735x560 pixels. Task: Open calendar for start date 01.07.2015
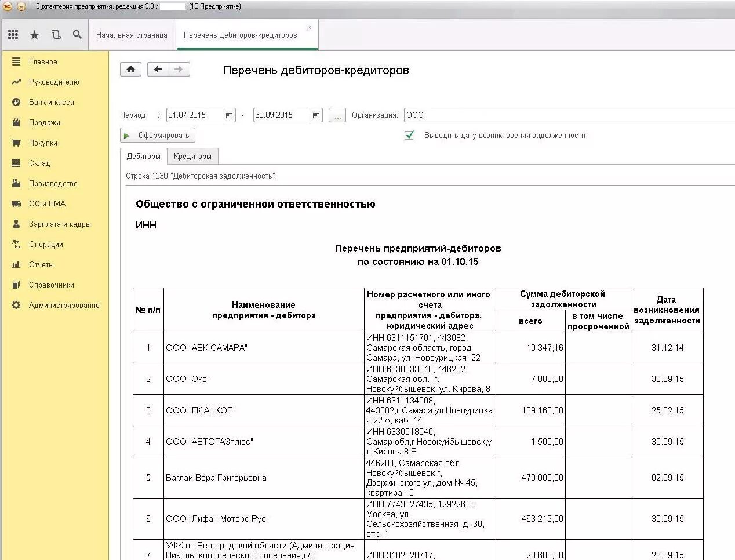pos(230,115)
